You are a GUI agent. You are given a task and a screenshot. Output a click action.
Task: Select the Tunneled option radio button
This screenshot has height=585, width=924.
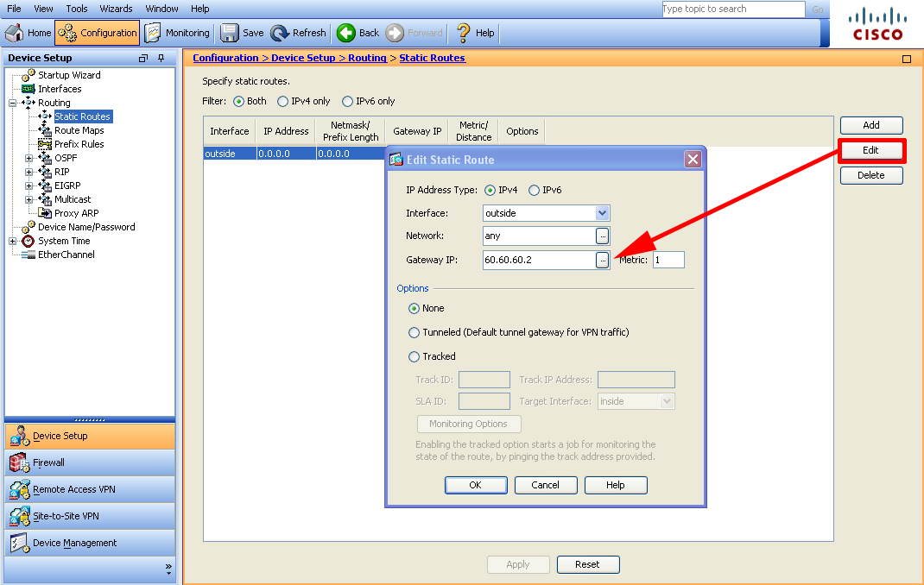coord(415,332)
